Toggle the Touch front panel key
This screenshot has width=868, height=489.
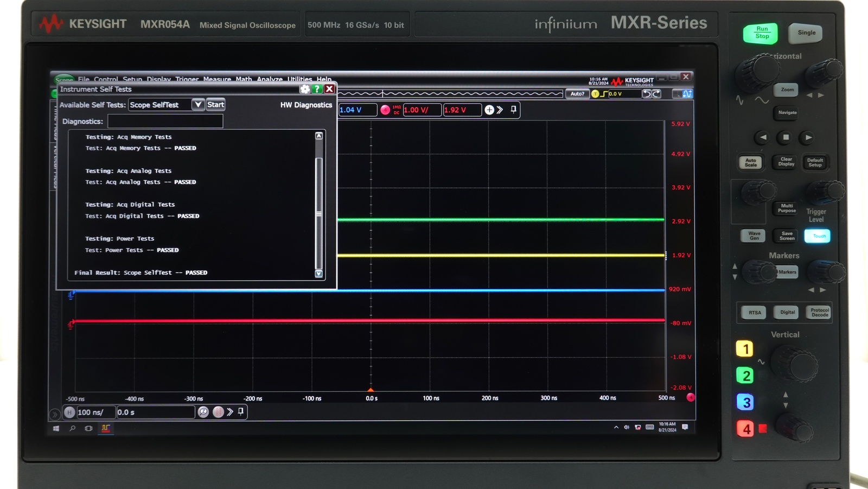click(x=818, y=236)
